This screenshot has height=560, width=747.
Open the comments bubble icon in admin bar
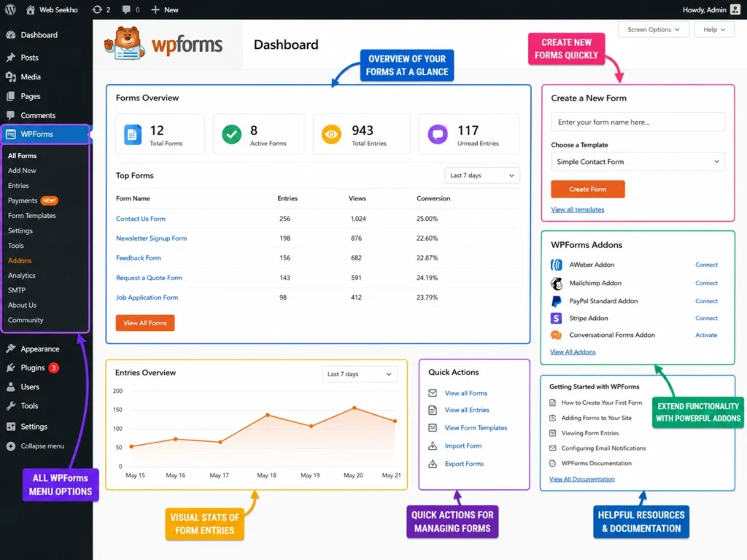click(126, 9)
